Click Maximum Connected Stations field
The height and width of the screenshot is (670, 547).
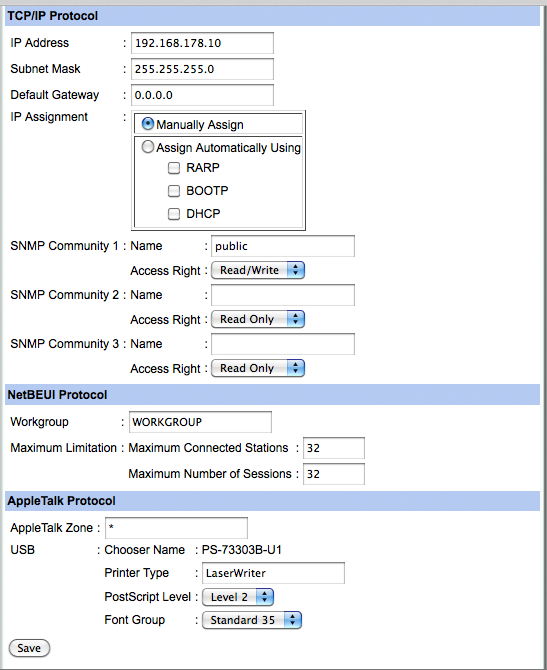[x=334, y=448]
